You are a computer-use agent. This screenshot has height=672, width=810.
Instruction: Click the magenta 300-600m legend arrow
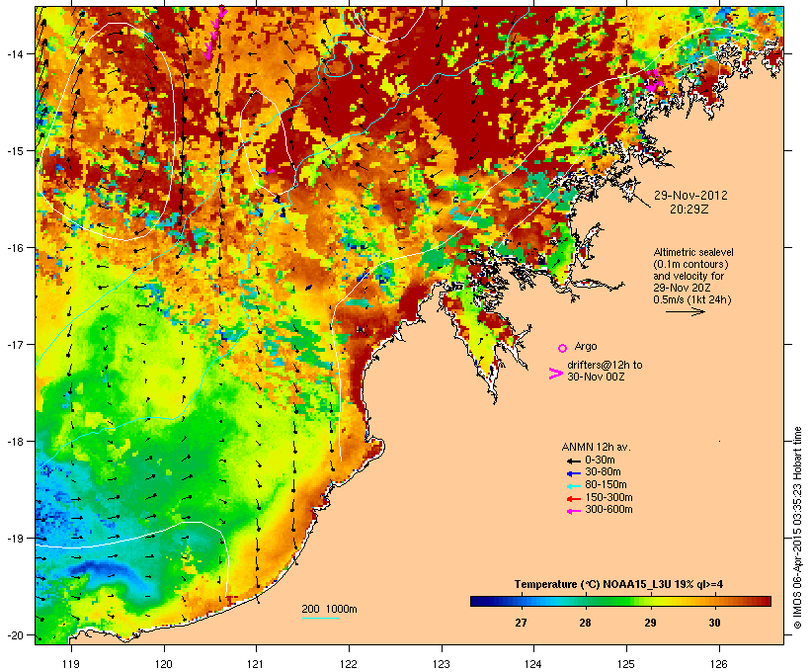pyautogui.click(x=574, y=511)
